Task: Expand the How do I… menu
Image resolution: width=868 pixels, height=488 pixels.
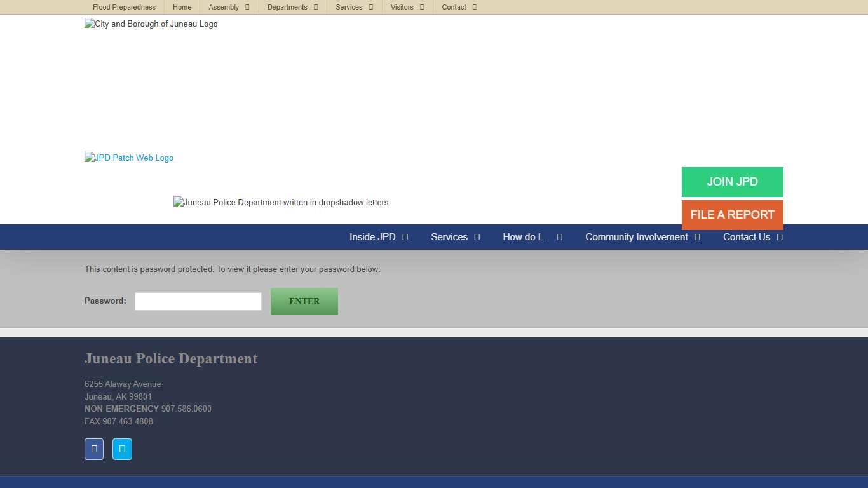Action: pos(532,237)
